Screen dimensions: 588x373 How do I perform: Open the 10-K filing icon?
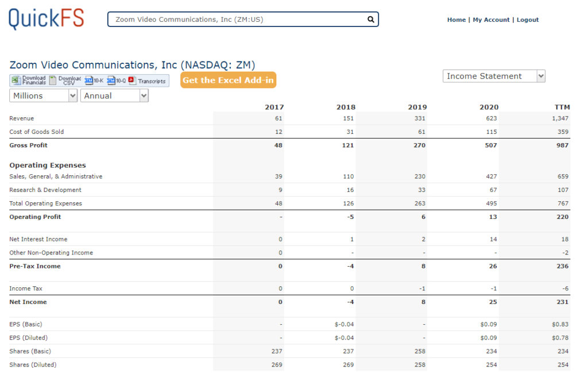[89, 80]
